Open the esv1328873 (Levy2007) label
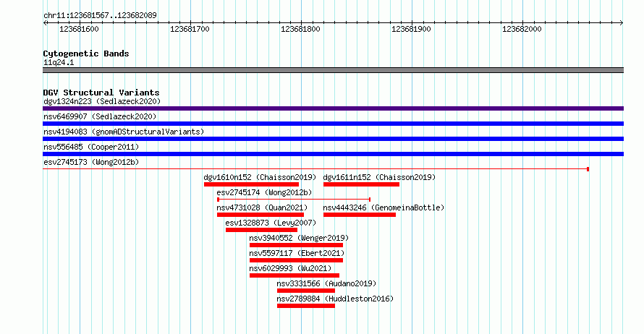Image resolution: width=644 pixels, height=334 pixels. click(x=271, y=223)
